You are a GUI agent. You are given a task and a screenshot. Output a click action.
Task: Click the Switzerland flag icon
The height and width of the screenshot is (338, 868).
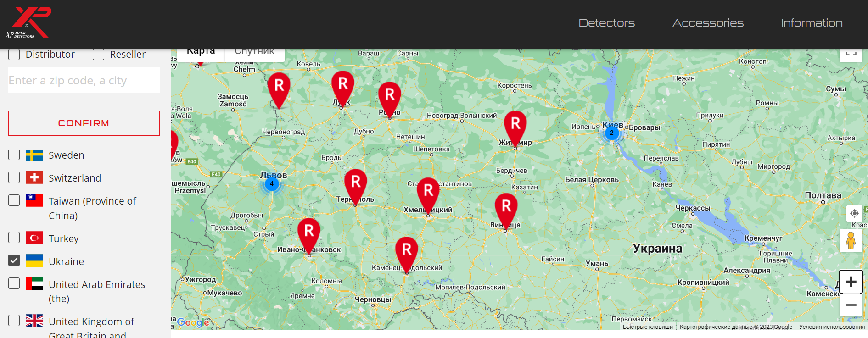pos(34,177)
